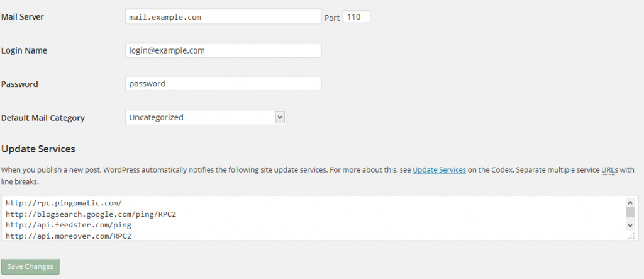Viewport: 644px width, 279px height.
Task: Select the Uncategorized category combo box
Action: pos(206,117)
